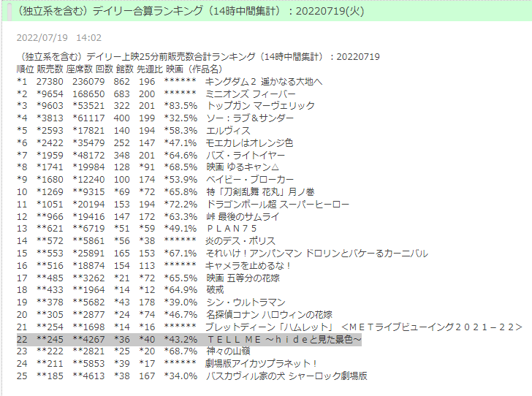Image resolution: width=532 pixels, height=396 pixels.
Task: Select movie title シン・ウルトラマン
Action: pyautogui.click(x=246, y=302)
